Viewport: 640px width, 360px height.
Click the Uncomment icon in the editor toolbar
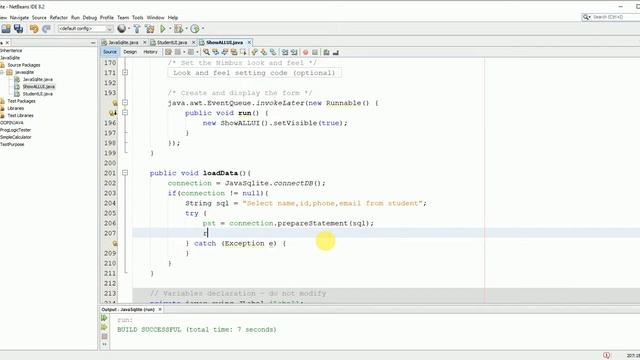point(336,52)
